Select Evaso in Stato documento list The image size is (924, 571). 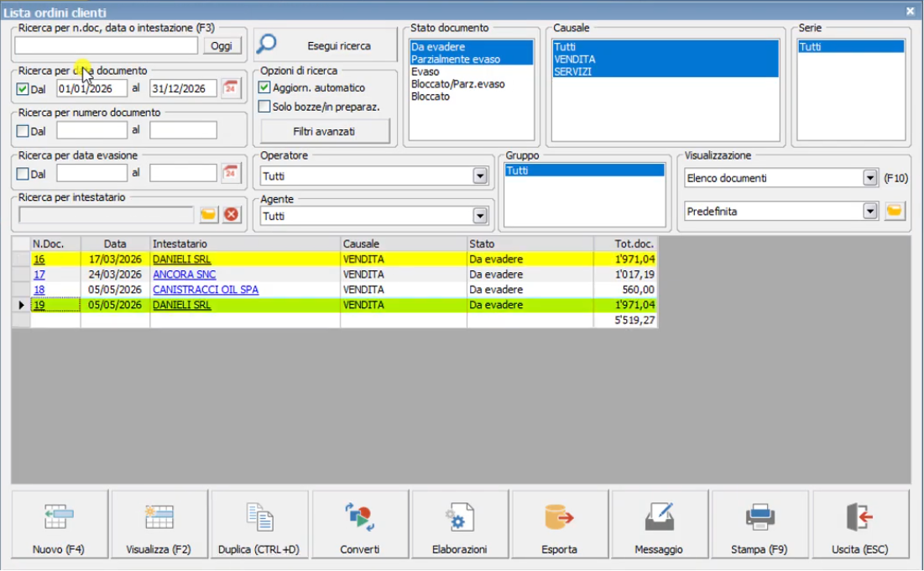pos(425,71)
